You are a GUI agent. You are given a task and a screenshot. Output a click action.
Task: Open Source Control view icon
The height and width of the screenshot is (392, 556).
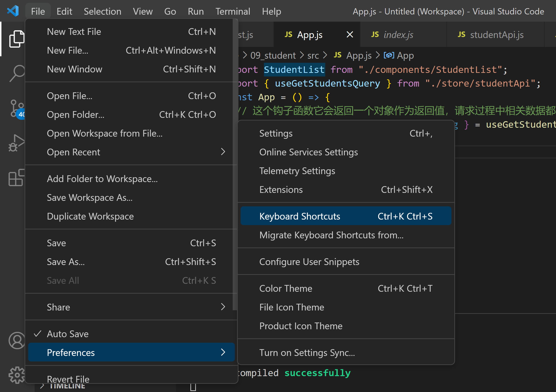(16, 108)
